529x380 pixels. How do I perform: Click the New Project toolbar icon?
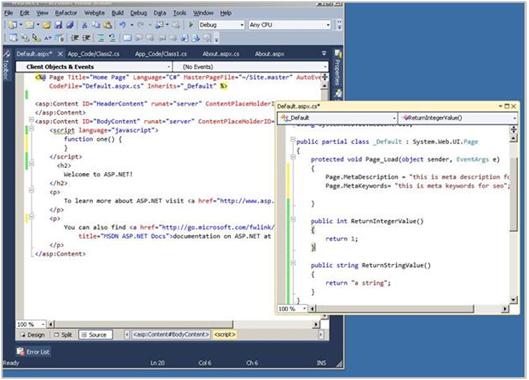(13, 25)
